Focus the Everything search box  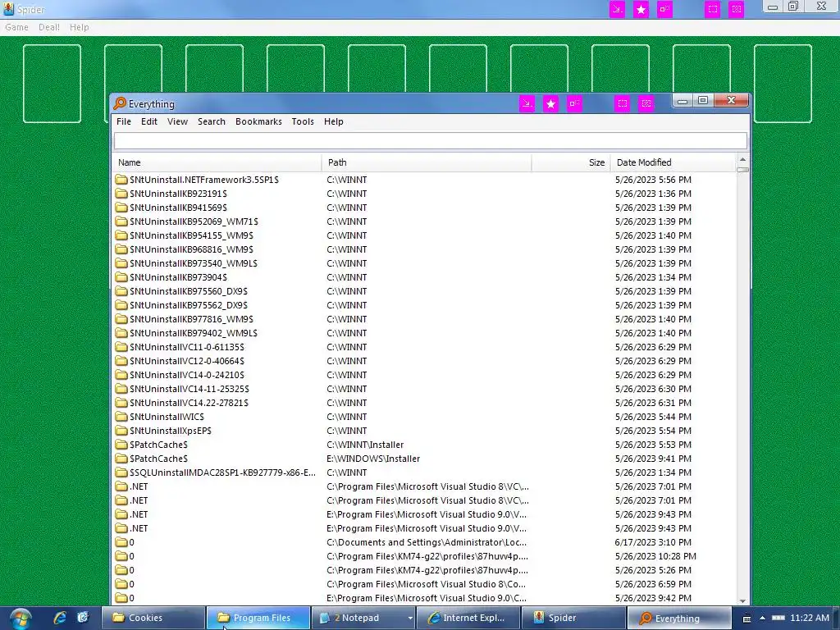tap(430, 141)
